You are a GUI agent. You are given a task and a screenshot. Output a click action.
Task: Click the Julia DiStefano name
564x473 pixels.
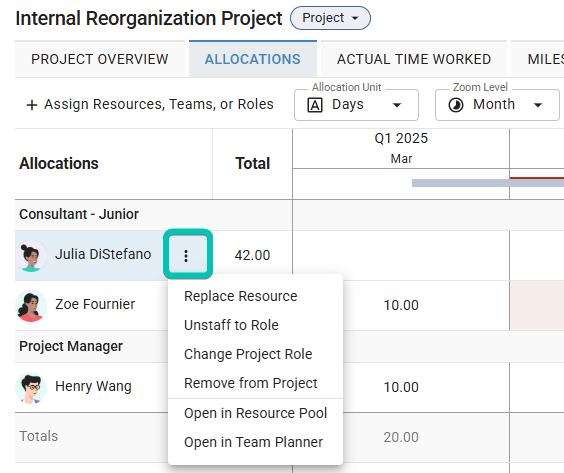point(103,254)
